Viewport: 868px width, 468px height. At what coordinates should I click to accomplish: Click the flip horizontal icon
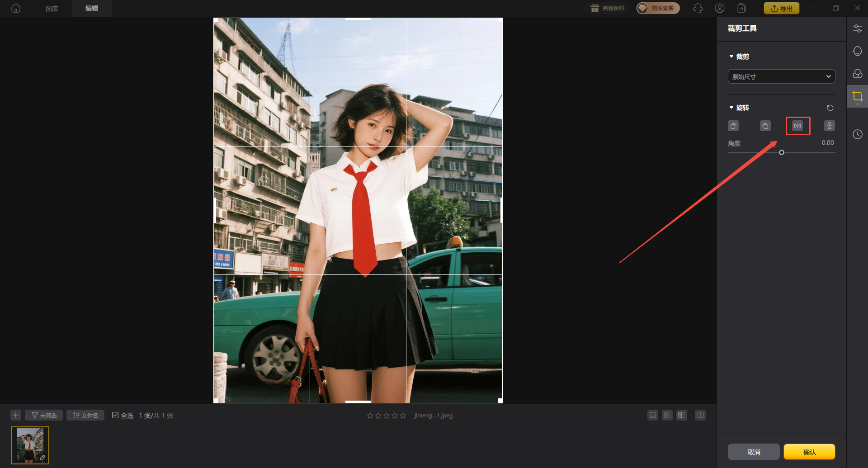tap(797, 126)
